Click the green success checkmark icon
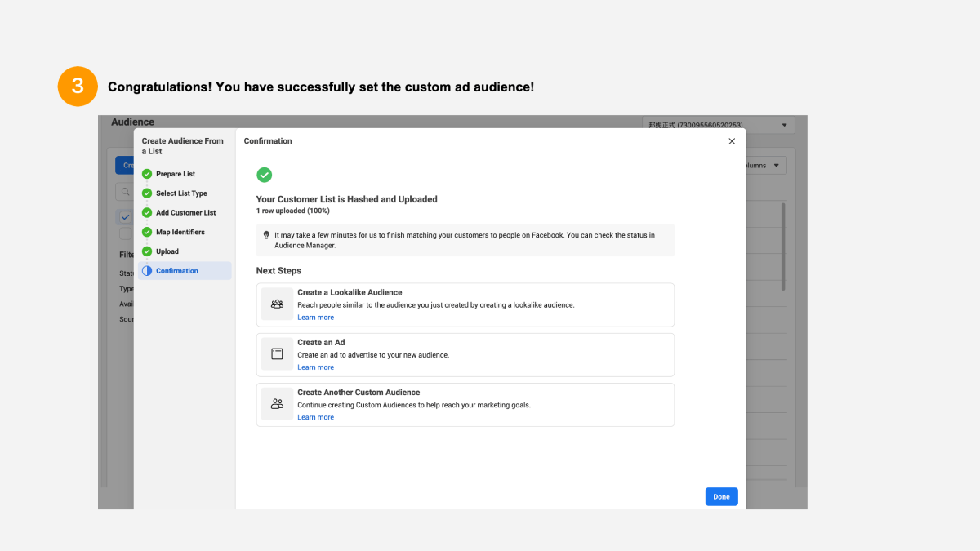Screen dimensions: 980x551 [x=264, y=175]
